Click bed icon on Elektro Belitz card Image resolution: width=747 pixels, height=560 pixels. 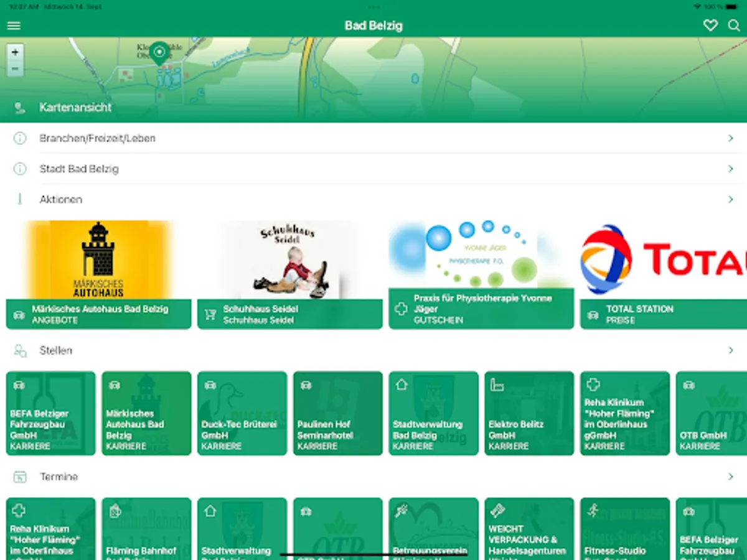click(497, 385)
